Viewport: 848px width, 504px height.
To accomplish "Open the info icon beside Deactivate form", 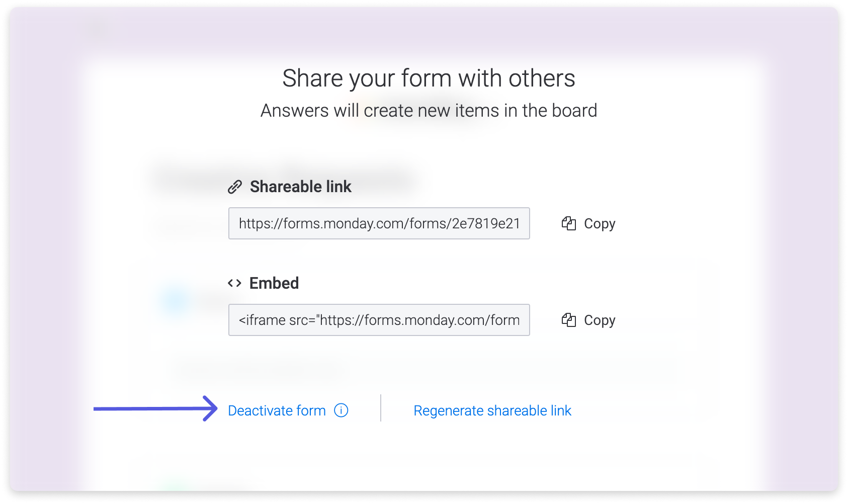I will pos(341,410).
